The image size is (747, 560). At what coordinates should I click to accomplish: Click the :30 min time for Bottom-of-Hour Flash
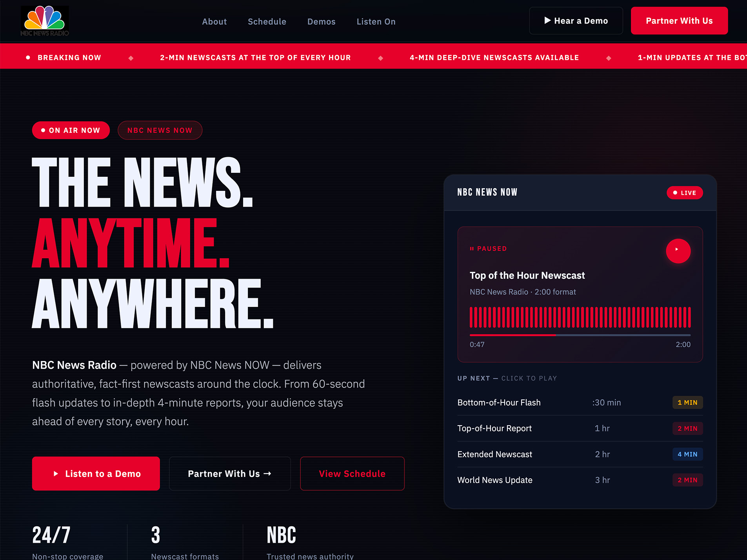pyautogui.click(x=606, y=402)
